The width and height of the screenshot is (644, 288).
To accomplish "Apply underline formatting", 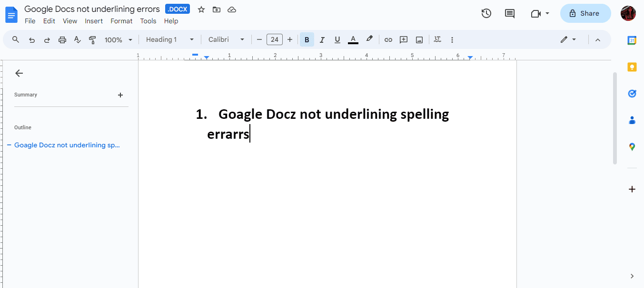I will pyautogui.click(x=337, y=39).
